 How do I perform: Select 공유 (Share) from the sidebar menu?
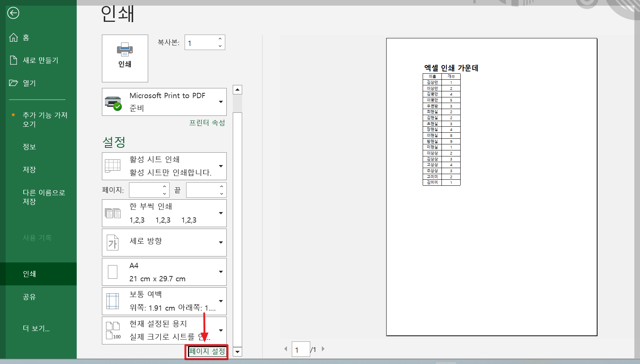pyautogui.click(x=30, y=297)
